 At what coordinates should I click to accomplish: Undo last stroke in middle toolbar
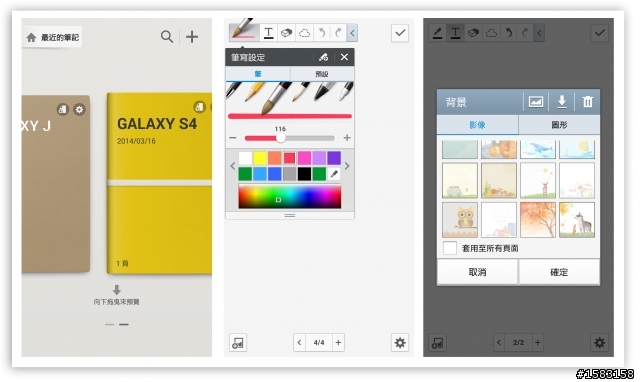click(x=322, y=33)
